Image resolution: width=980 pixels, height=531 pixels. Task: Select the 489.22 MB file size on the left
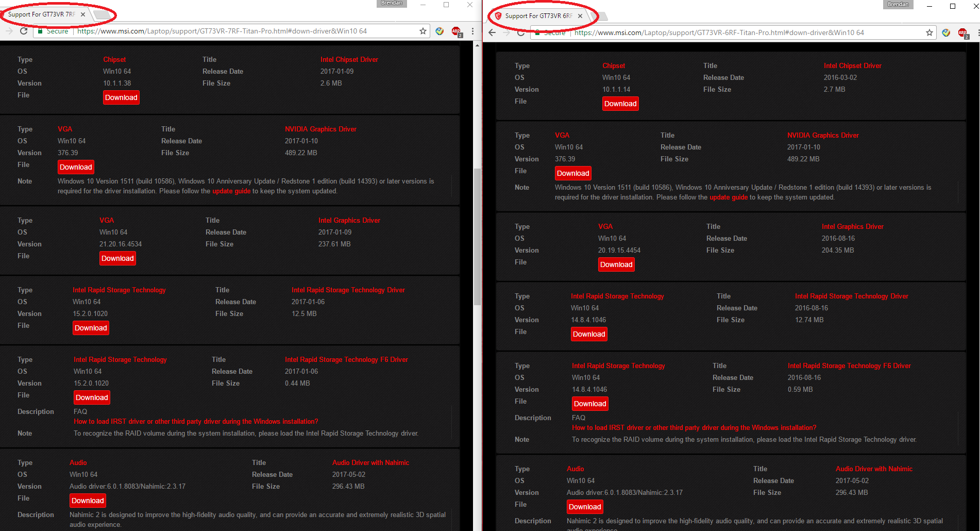301,153
